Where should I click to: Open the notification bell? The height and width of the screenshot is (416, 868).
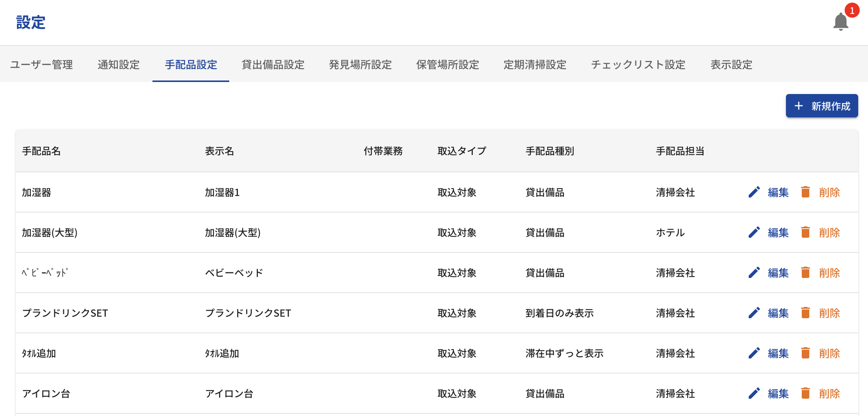840,22
